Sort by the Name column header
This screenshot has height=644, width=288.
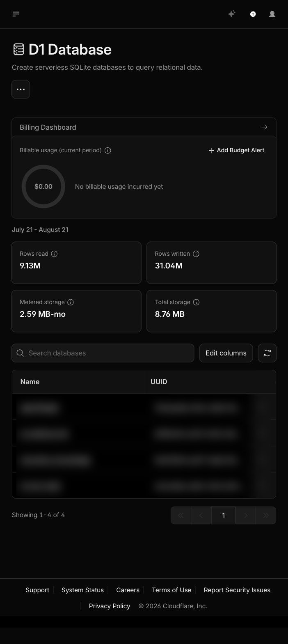pos(30,382)
